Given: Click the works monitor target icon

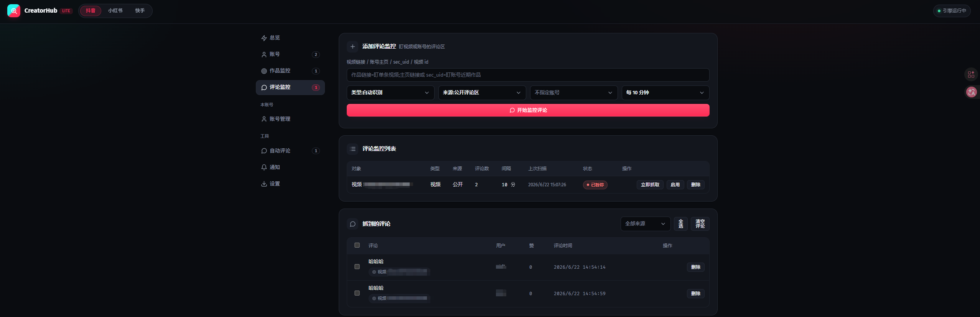Looking at the screenshot, I should [x=264, y=71].
